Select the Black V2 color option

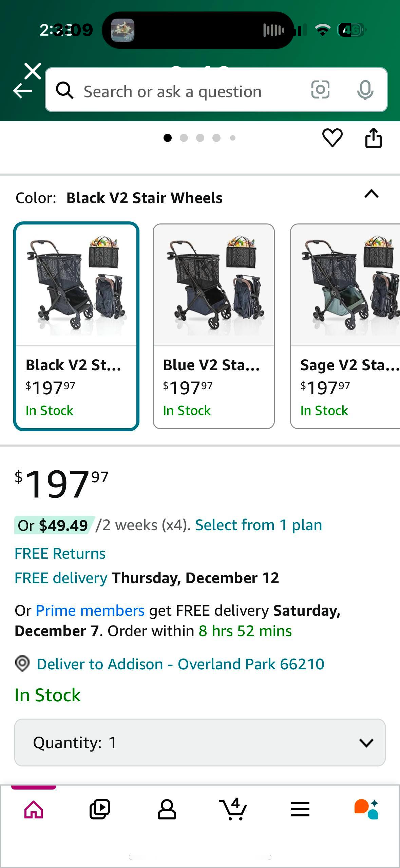[76, 326]
